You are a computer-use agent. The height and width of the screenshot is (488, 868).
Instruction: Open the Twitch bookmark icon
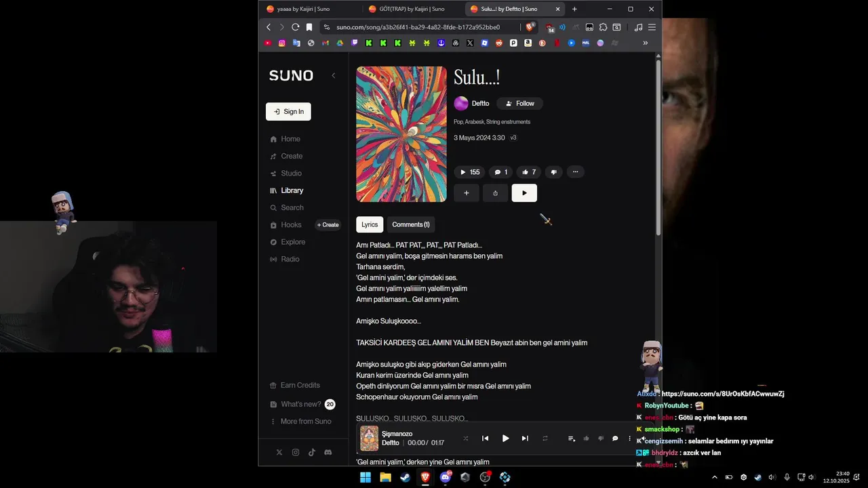click(x=355, y=43)
